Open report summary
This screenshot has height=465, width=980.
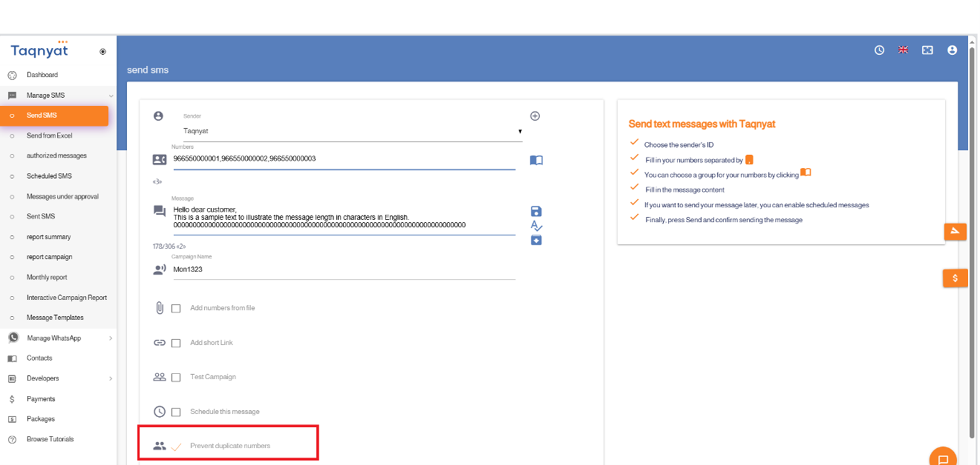point(49,237)
